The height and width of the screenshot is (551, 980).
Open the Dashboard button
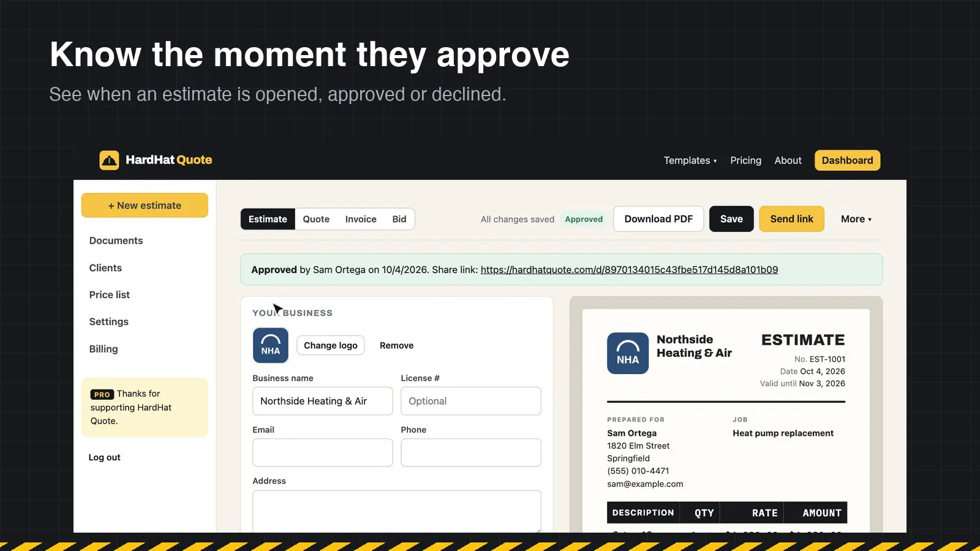848,160
